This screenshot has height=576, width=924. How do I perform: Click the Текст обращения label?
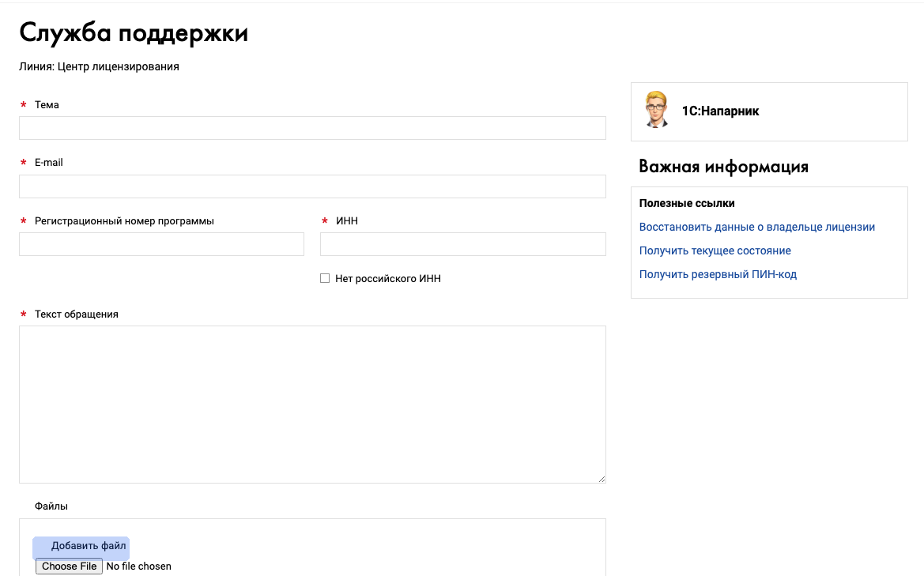pos(77,314)
